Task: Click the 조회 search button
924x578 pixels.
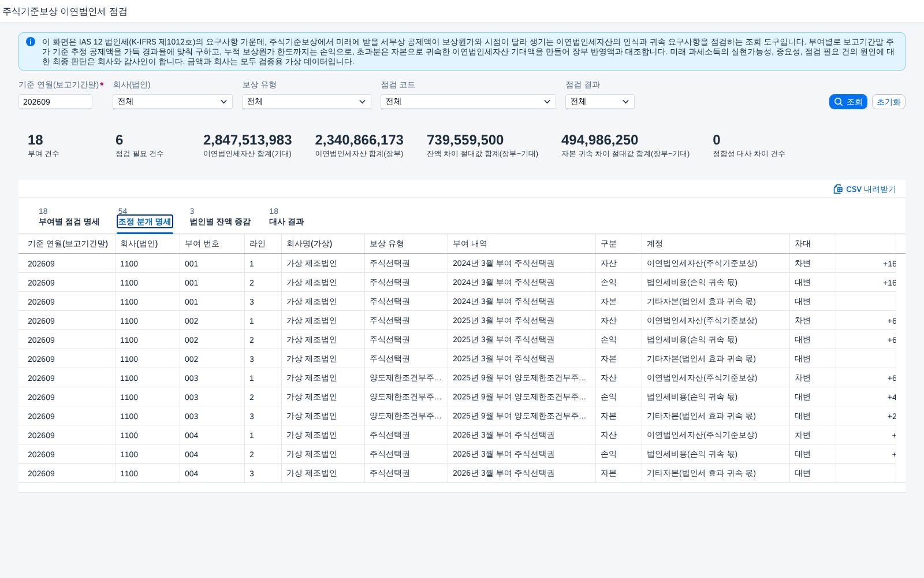Action: 848,102
